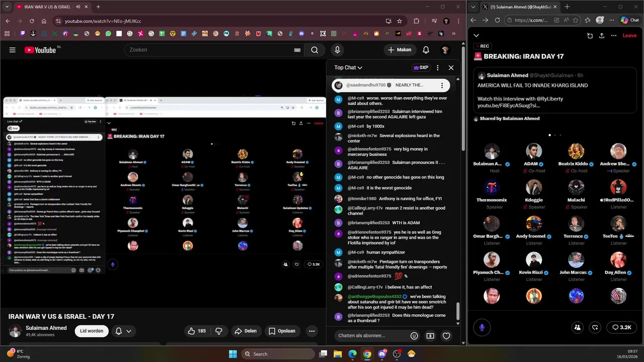Image resolution: width=644 pixels, height=362 pixels.
Task: Tap the microphone button in X Space
Action: (481, 327)
